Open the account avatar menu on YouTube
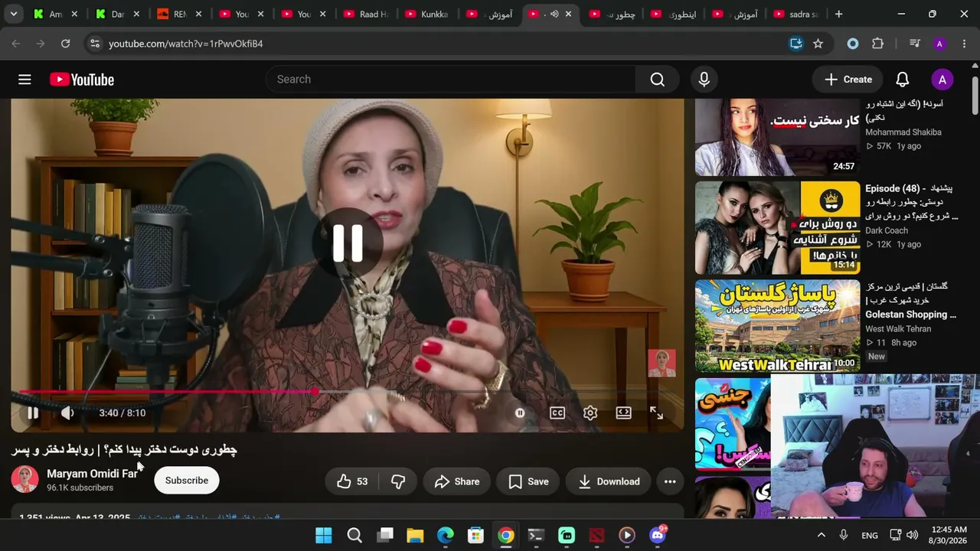The image size is (980, 551). tap(942, 80)
